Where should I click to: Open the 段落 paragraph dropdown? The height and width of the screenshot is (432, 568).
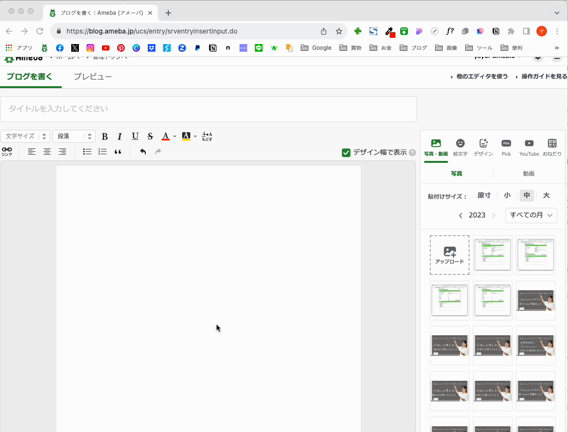pos(74,136)
